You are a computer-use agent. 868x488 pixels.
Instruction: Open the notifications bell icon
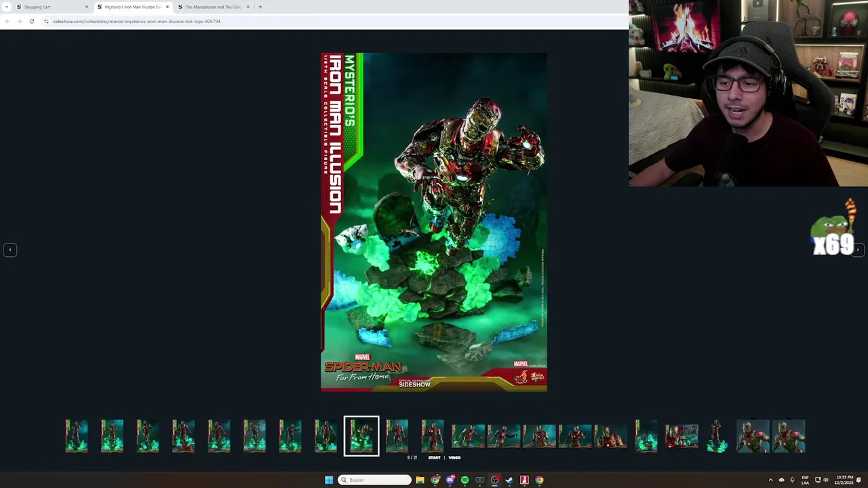pyautogui.click(x=859, y=480)
